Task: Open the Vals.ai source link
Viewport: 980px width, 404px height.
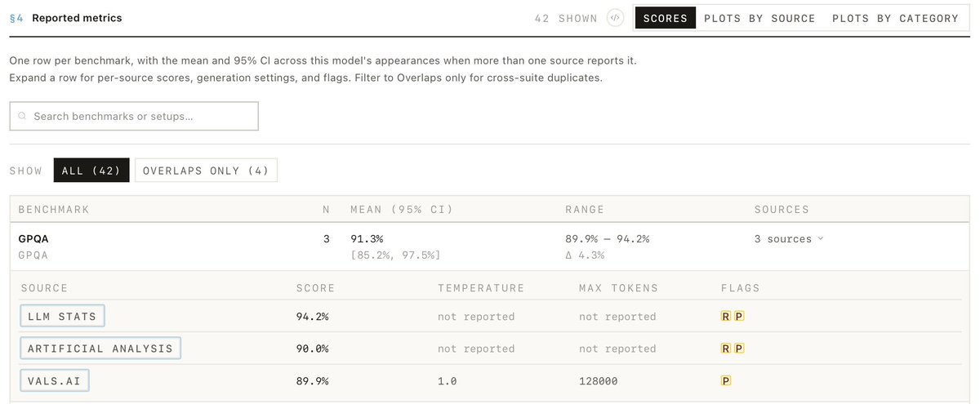Action: 55,380
